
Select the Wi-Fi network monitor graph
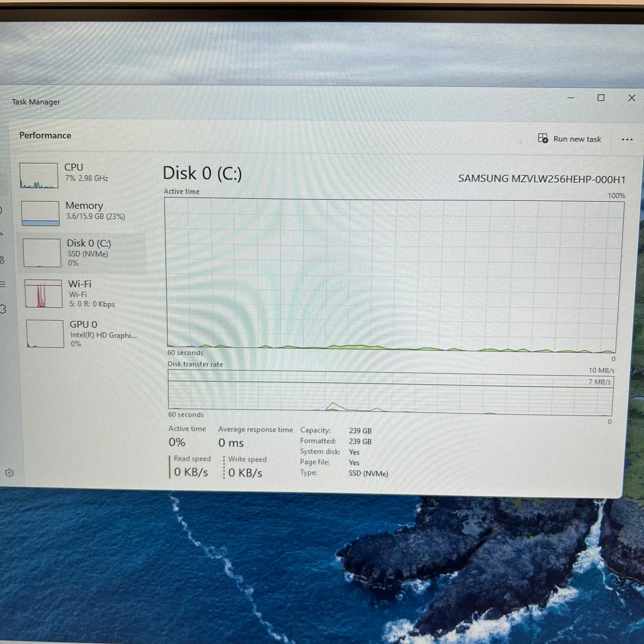pos(43,294)
